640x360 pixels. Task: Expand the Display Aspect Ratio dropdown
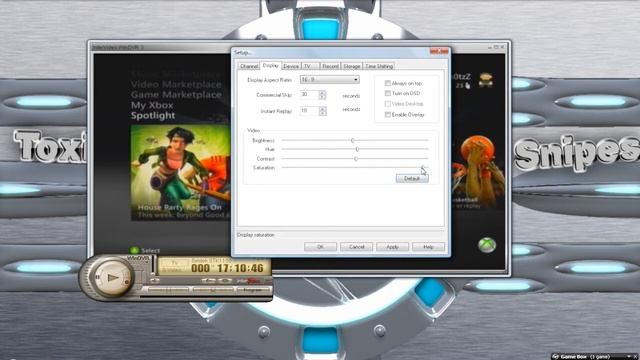click(x=356, y=80)
